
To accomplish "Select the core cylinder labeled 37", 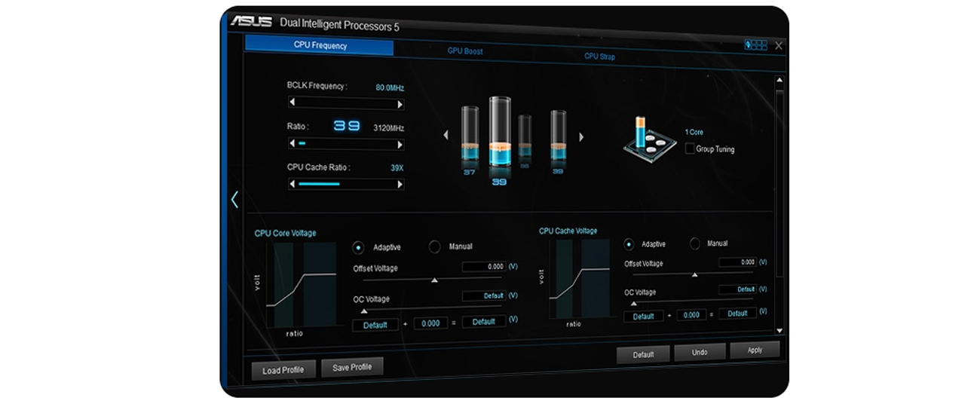I will click(x=470, y=134).
